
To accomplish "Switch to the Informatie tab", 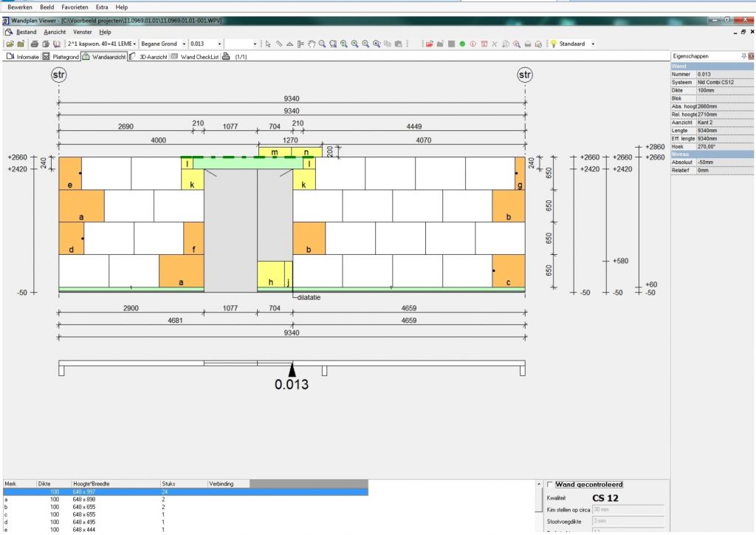I will point(23,56).
